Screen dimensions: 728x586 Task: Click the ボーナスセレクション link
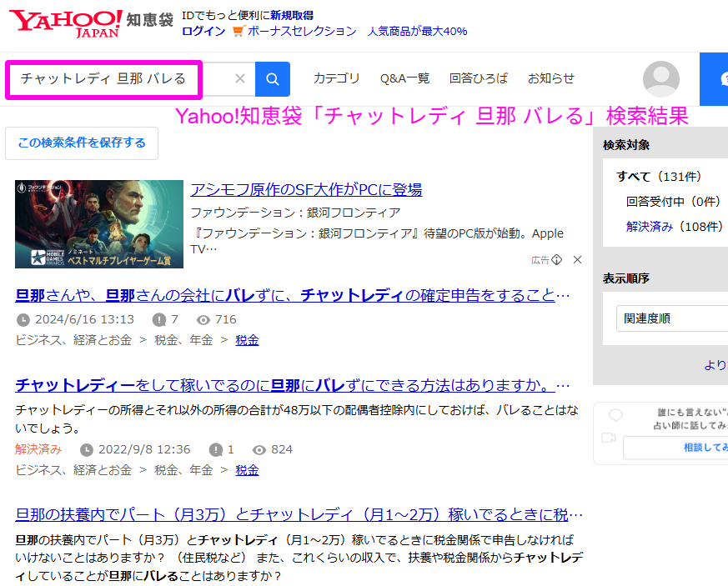(302, 31)
